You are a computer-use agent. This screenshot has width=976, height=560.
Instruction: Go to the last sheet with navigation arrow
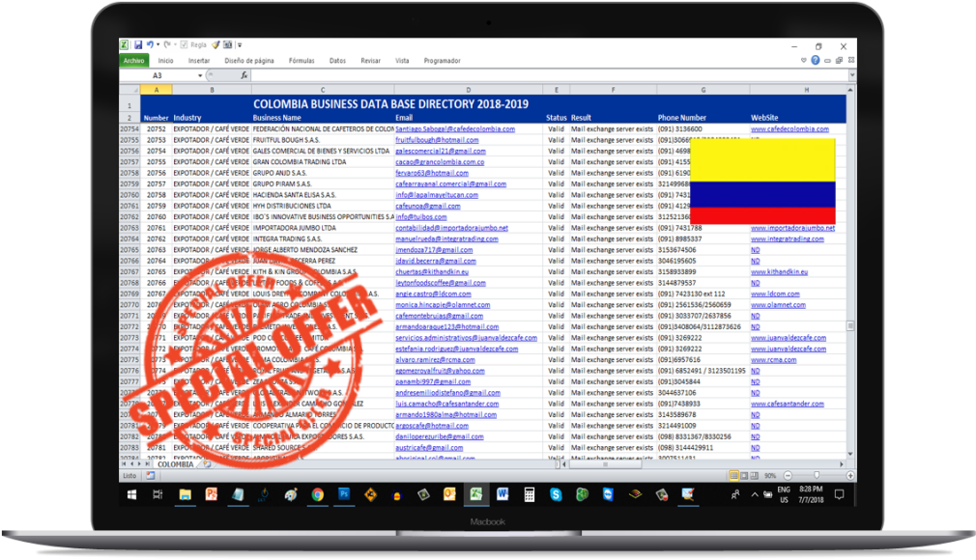pyautogui.click(x=148, y=464)
